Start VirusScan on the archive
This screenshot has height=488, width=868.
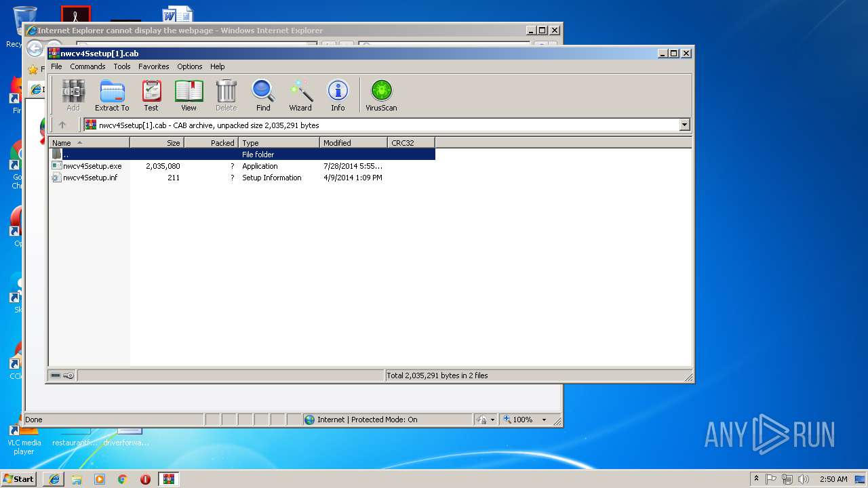click(381, 96)
